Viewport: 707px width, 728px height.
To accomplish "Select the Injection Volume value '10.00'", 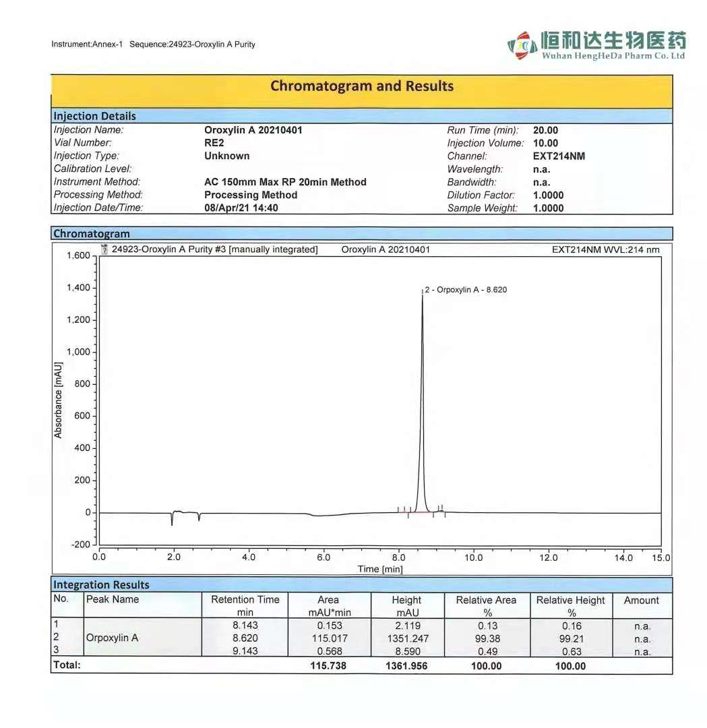I will 545,143.
